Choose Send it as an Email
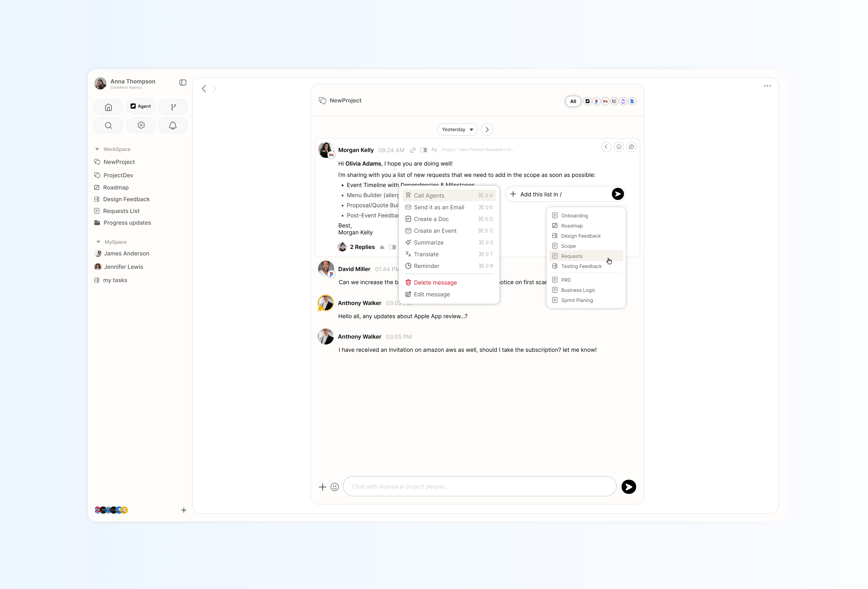Screen dimensions: 868x589 click(449, 207)
